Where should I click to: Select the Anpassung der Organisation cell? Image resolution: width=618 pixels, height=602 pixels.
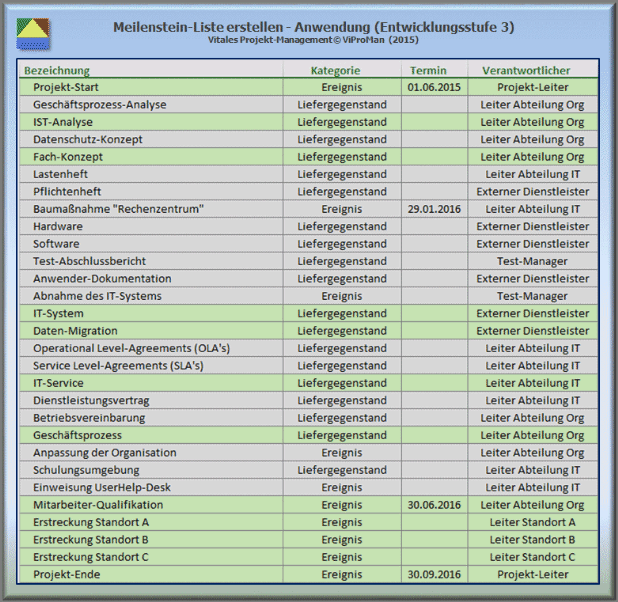tap(151, 453)
